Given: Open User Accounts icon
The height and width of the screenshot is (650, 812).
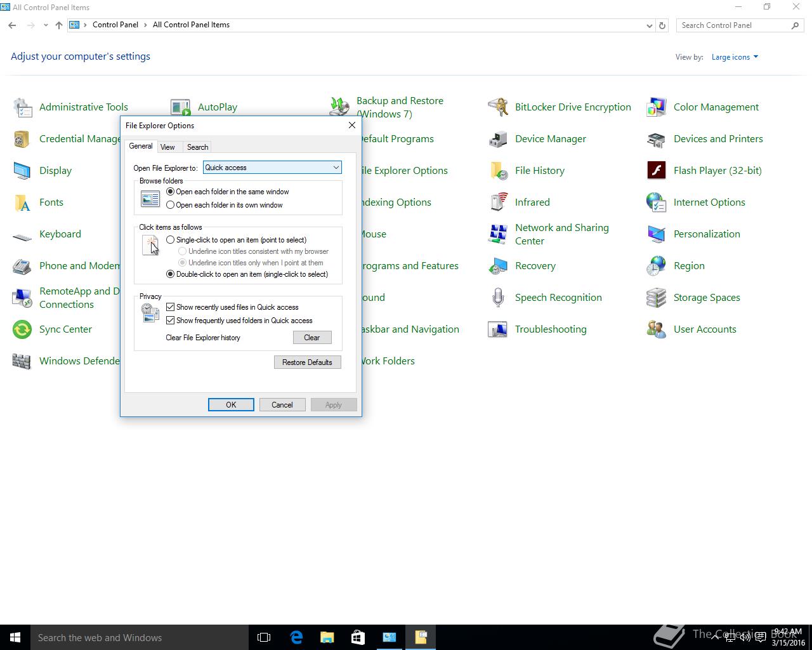Looking at the screenshot, I should pos(657,329).
